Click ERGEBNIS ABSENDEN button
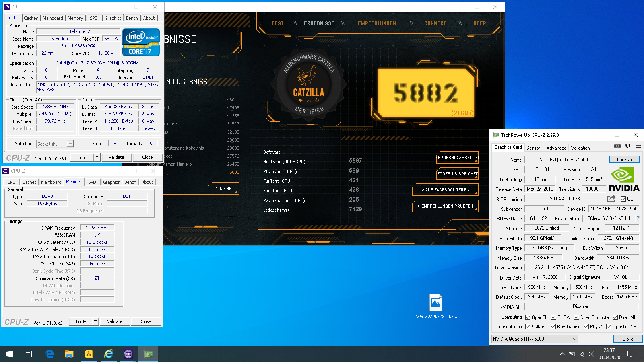This screenshot has width=644, height=362. (x=458, y=158)
